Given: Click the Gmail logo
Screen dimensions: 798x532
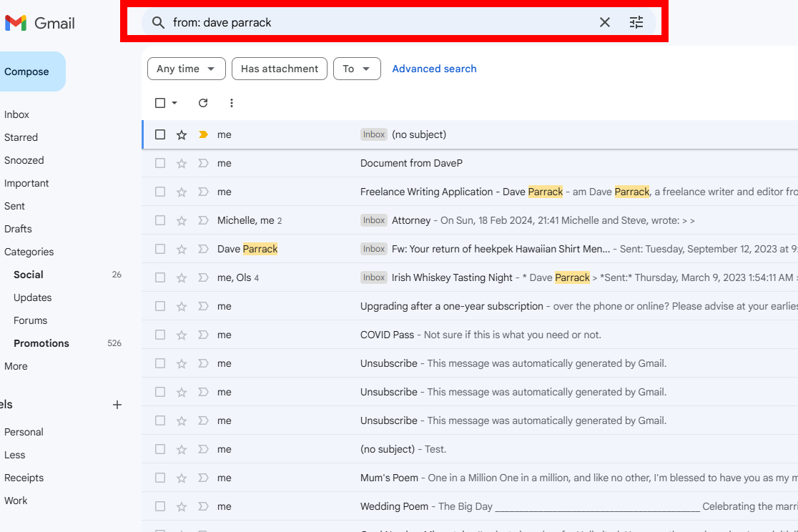Looking at the screenshot, I should click(39, 22).
